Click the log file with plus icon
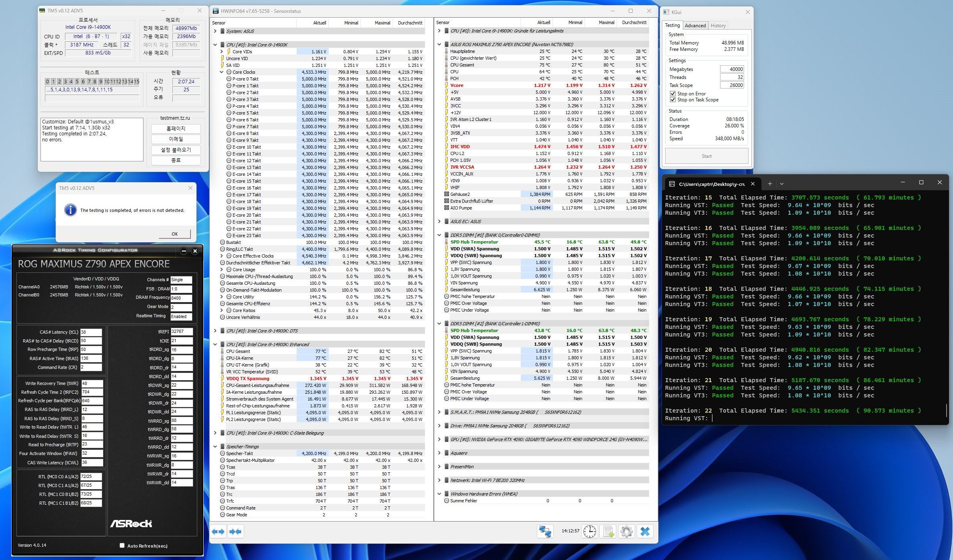 (x=608, y=532)
